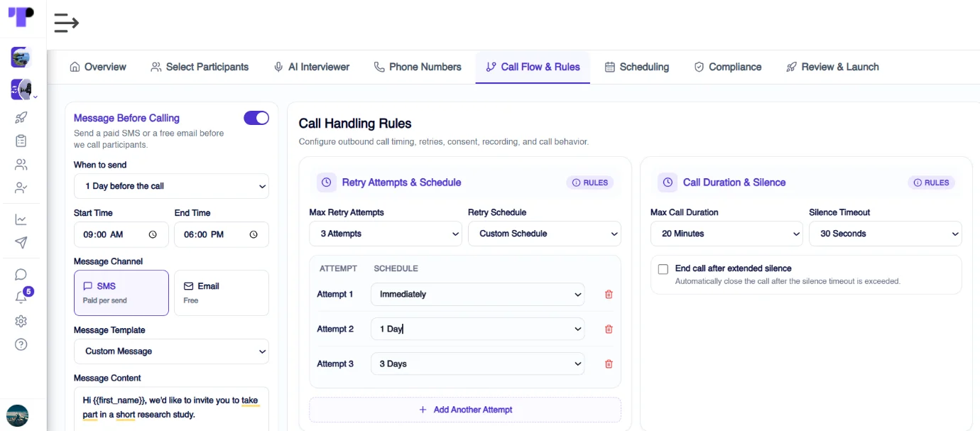Open the Call Flow & Rules tab
The image size is (980, 431).
(533, 67)
